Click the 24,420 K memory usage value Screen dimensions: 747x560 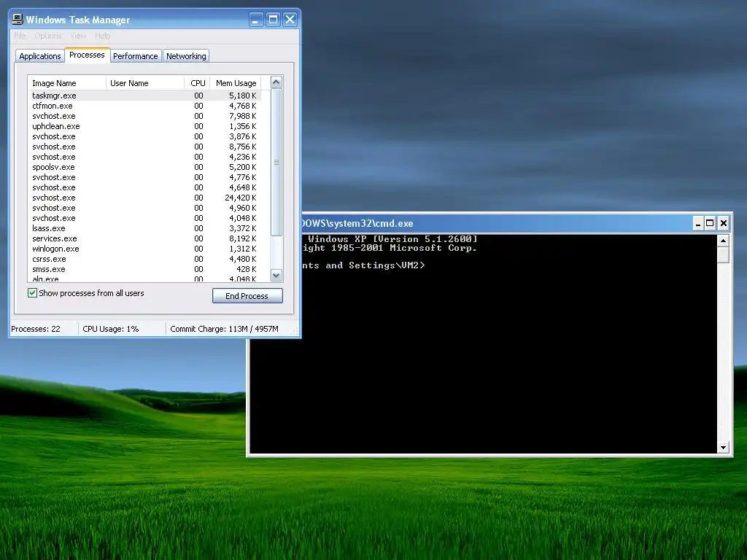pyautogui.click(x=241, y=198)
